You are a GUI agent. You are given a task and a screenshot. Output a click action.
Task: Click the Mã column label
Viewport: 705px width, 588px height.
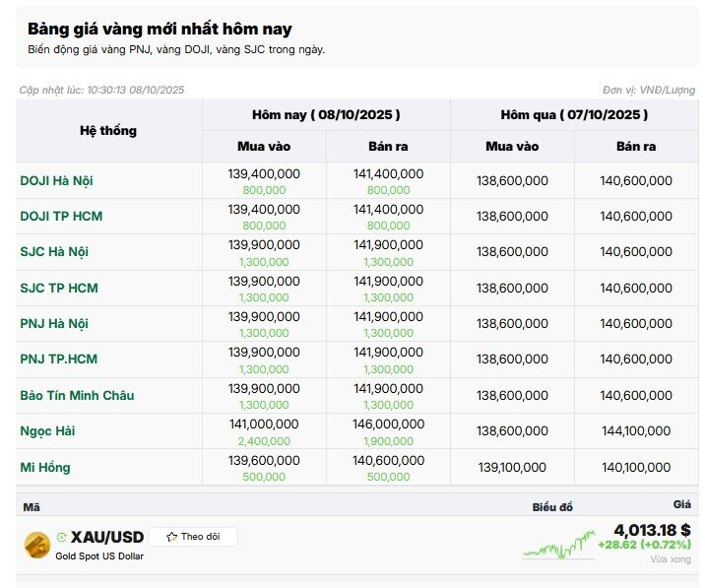32,507
